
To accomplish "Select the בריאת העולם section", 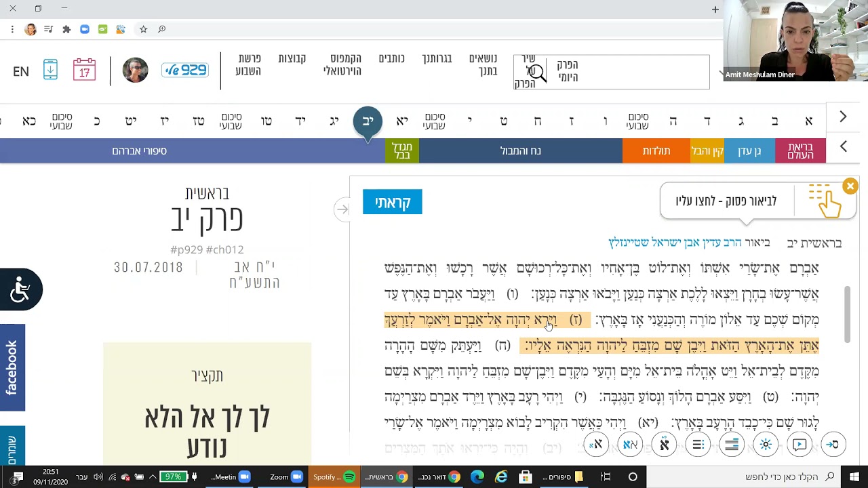I will [800, 150].
